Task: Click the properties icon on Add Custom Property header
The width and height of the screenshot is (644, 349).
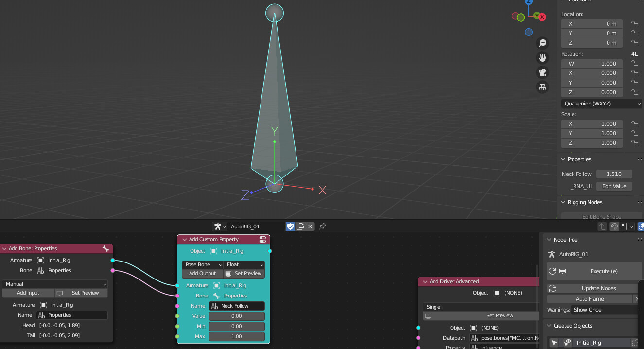Action: pos(262,239)
